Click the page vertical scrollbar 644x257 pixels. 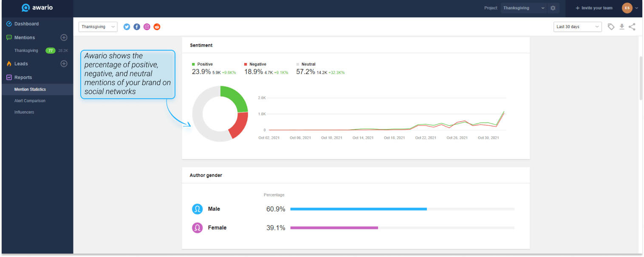(x=641, y=78)
